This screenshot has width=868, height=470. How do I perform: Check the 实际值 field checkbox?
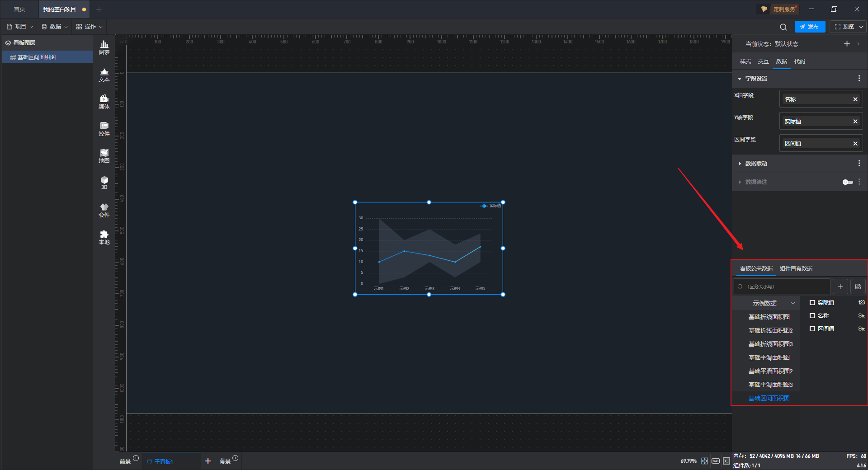(x=812, y=303)
